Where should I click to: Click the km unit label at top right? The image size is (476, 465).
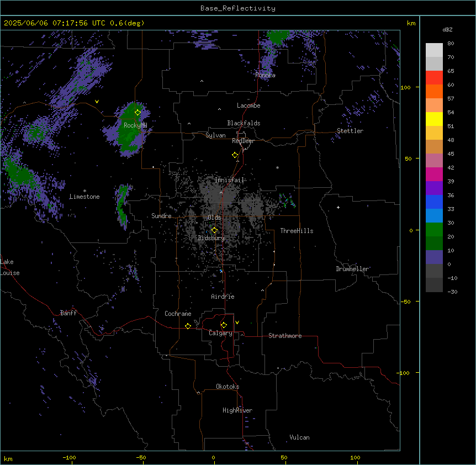coord(411,23)
